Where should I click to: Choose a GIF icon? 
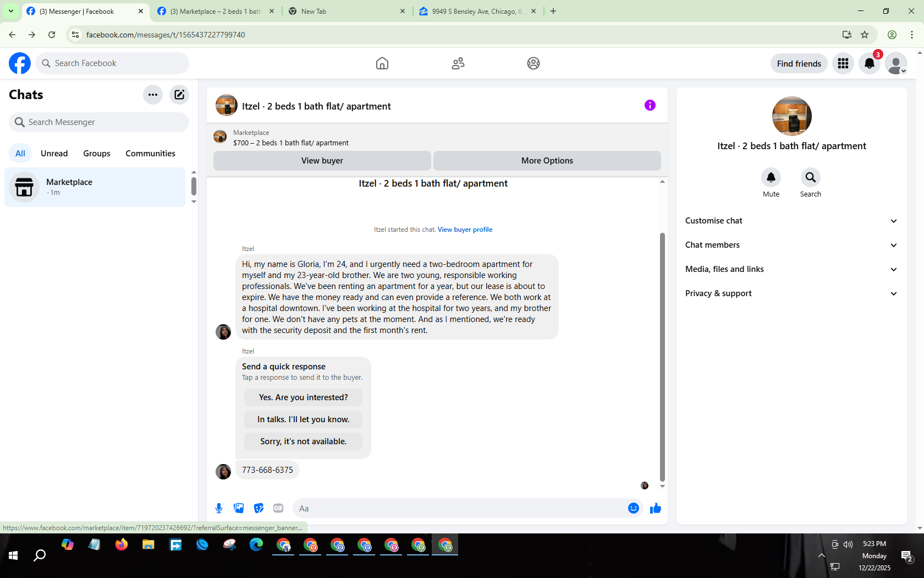click(278, 508)
